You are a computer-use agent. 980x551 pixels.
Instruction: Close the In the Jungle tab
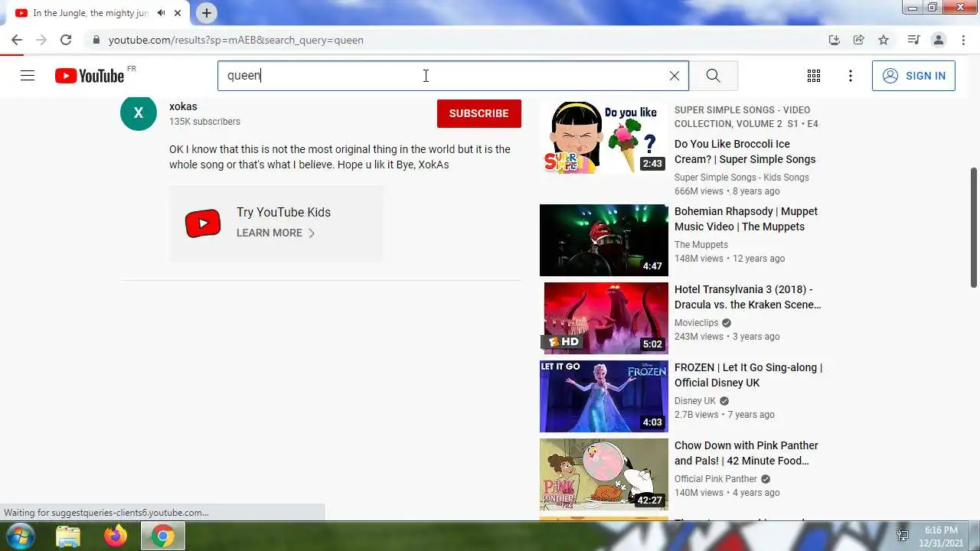point(178,13)
